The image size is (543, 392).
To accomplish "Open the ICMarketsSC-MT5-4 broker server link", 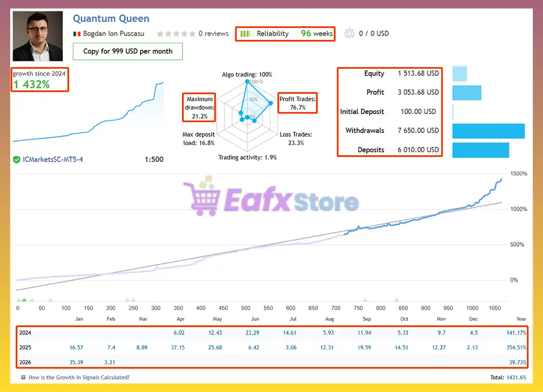I will [x=53, y=160].
